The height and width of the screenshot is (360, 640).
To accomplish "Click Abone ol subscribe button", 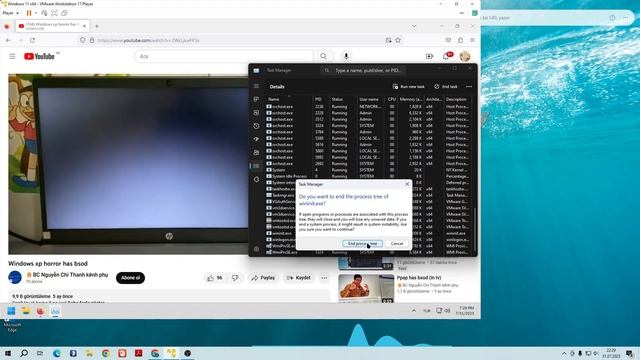I will (130, 278).
